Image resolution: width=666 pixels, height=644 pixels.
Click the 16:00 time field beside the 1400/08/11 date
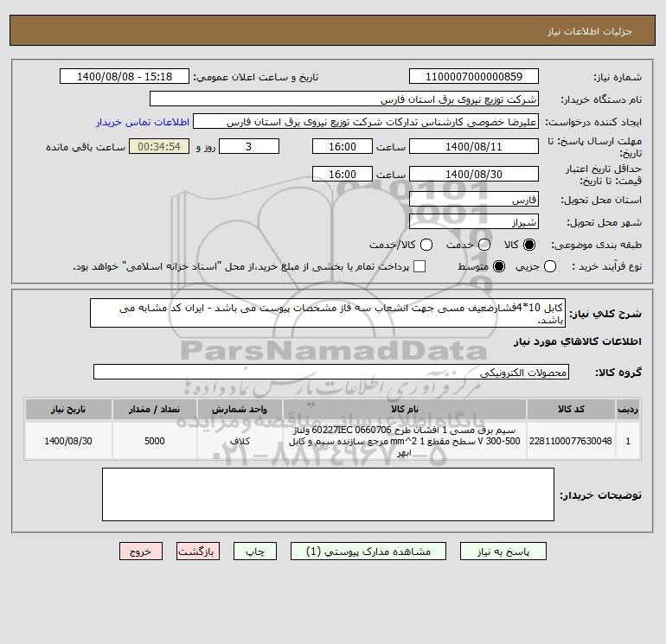pyautogui.click(x=343, y=146)
